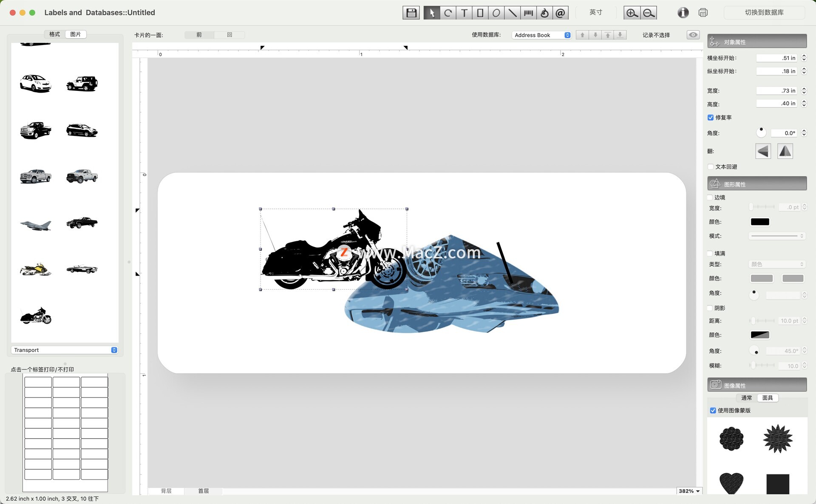The height and width of the screenshot is (504, 816).
Task: Select the ellipse shape tool
Action: [x=496, y=13]
